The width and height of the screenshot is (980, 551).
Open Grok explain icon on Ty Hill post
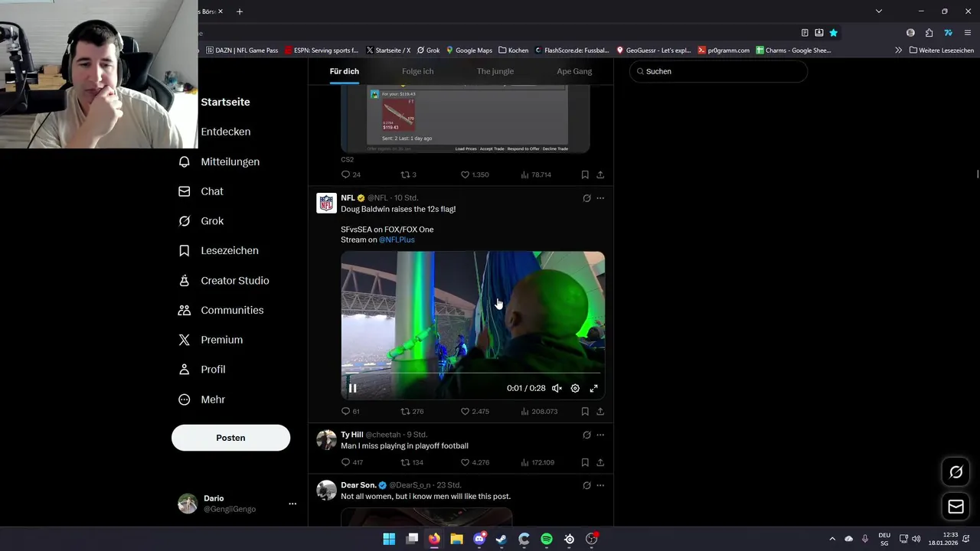tap(586, 435)
